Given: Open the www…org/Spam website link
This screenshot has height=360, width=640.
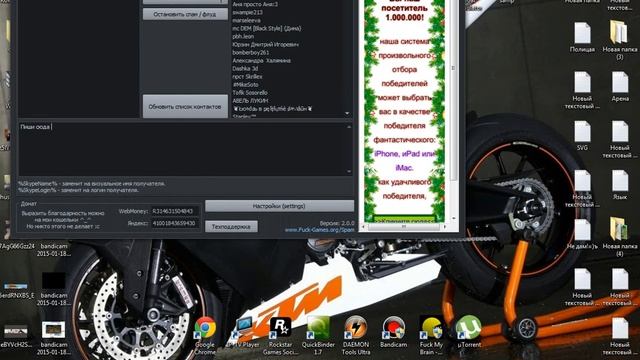Looking at the screenshot, I should pos(319,230).
